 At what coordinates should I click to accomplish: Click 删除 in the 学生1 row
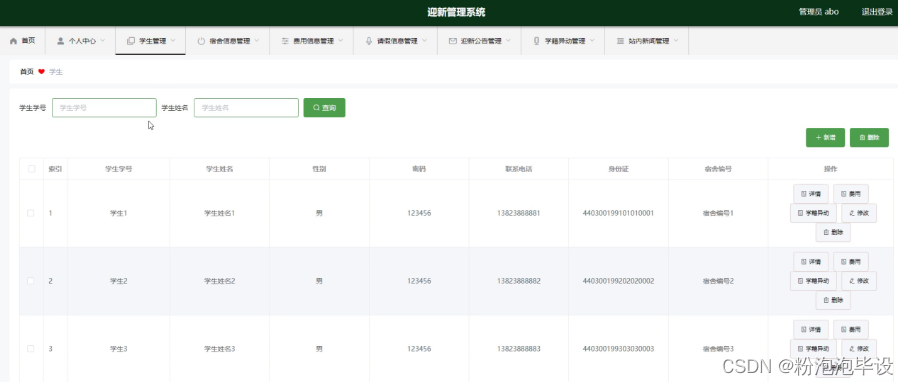tap(833, 233)
